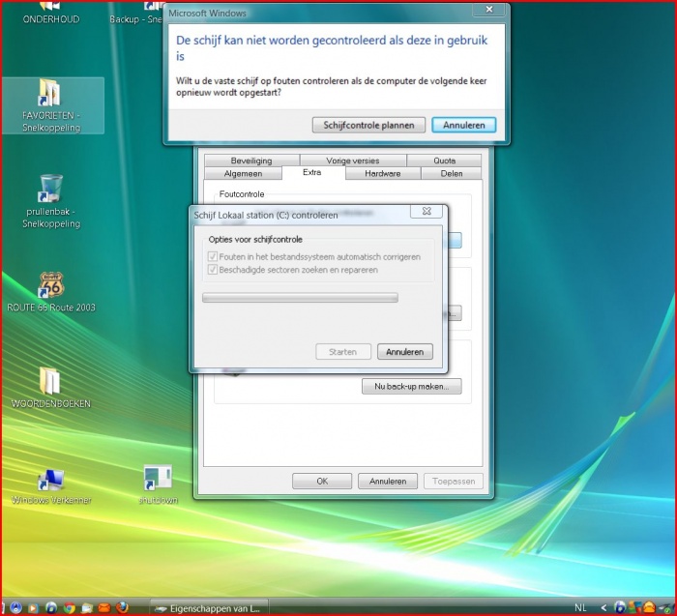Viewport: 677px width, 616px height.
Task: Toggle Fouten in het bestandssysteem automatisch corrigeren
Action: click(x=314, y=257)
